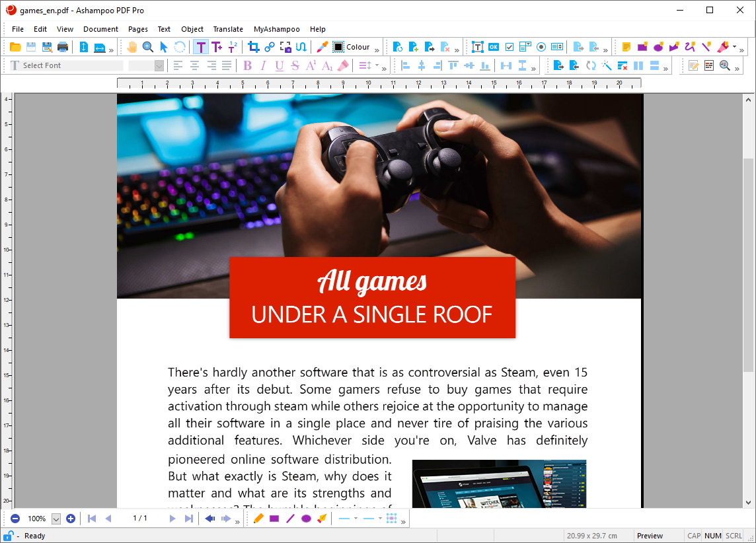Click the Print icon in the toolbar
The image size is (756, 543).
coord(63,47)
